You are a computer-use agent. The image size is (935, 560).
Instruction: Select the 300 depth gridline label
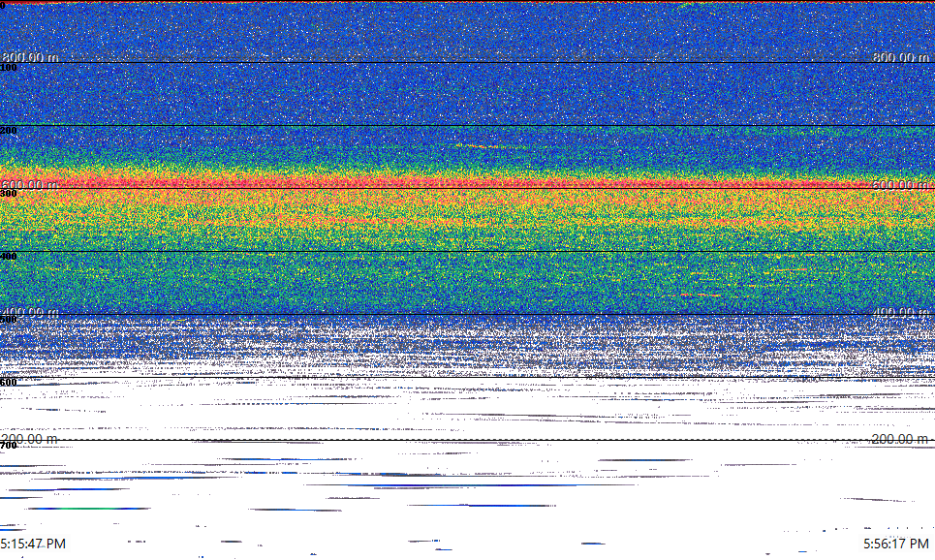pos(9,193)
